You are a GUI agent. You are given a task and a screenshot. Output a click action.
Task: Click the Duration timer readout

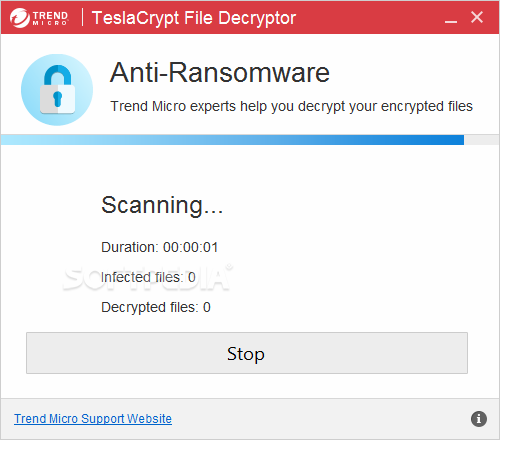click(x=159, y=247)
